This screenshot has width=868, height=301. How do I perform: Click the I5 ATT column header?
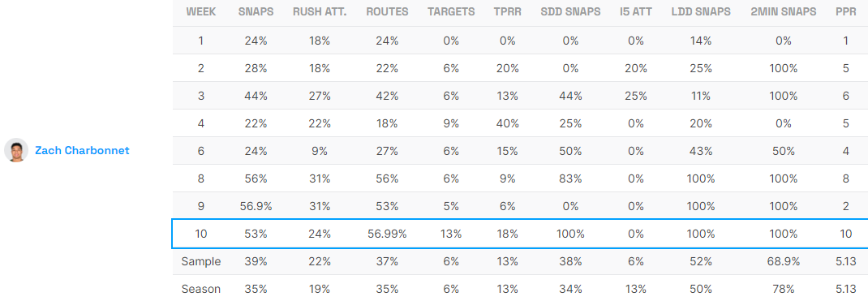tap(636, 12)
